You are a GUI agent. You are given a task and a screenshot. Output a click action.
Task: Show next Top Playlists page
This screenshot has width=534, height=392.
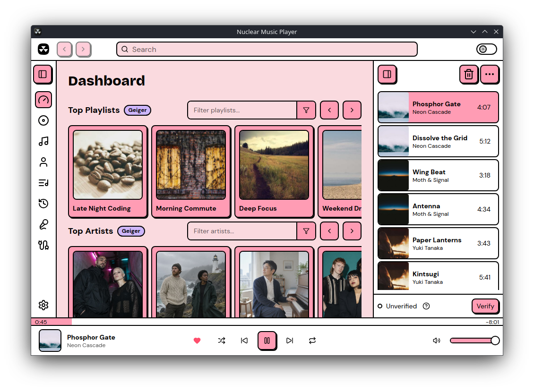pyautogui.click(x=352, y=110)
